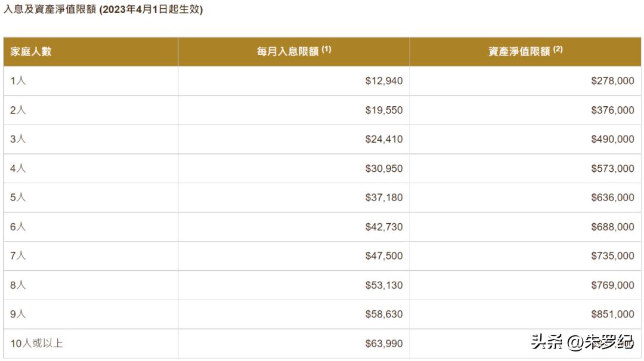Click the 头条 @朱罗纪 watermark
The image size is (644, 361).
(582, 343)
